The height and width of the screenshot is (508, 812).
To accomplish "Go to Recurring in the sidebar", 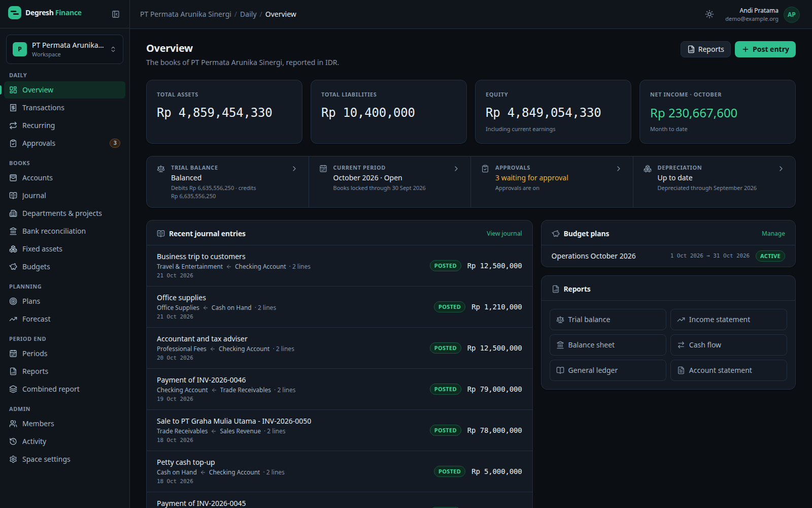I will [64, 125].
